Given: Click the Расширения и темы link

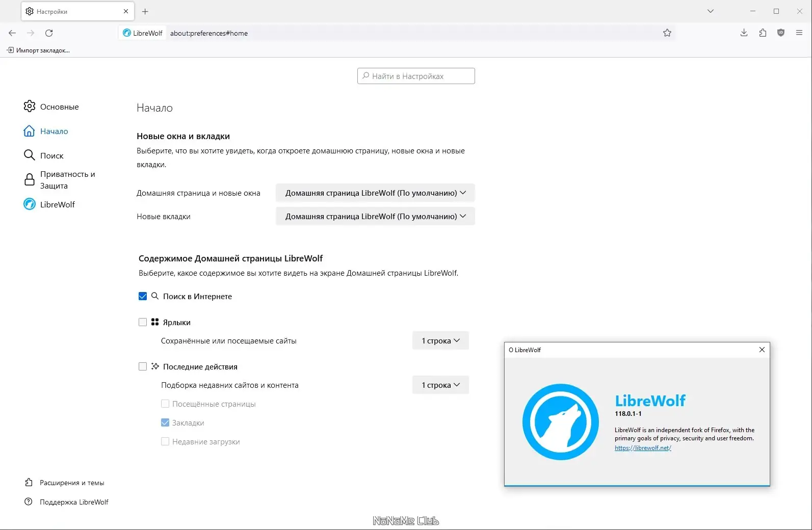Looking at the screenshot, I should (65, 483).
